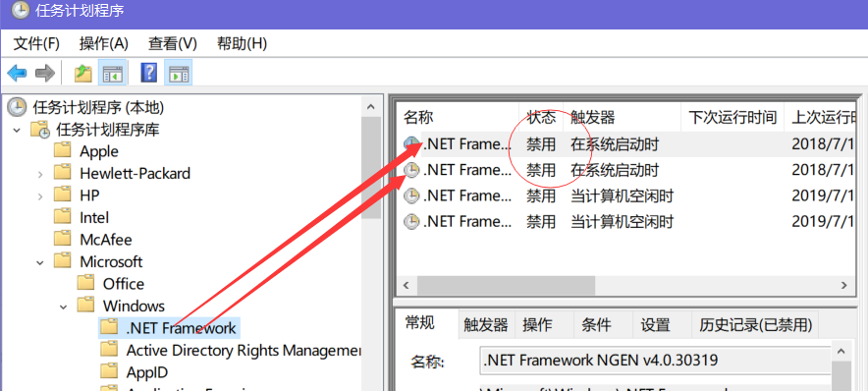868x391 pixels.
Task: Open the 操作(A) menu
Action: 104,43
